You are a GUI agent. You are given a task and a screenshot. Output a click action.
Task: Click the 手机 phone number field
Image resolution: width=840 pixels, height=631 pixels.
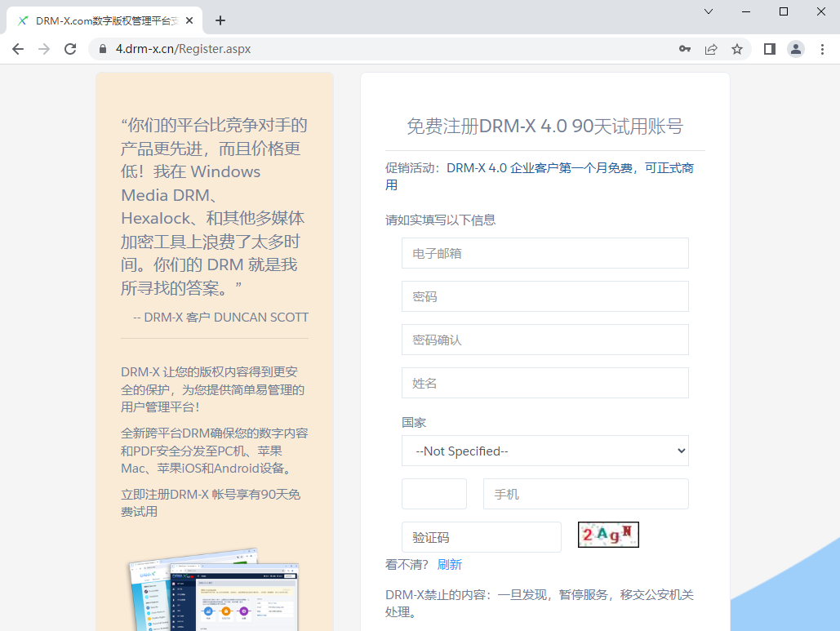click(585, 494)
